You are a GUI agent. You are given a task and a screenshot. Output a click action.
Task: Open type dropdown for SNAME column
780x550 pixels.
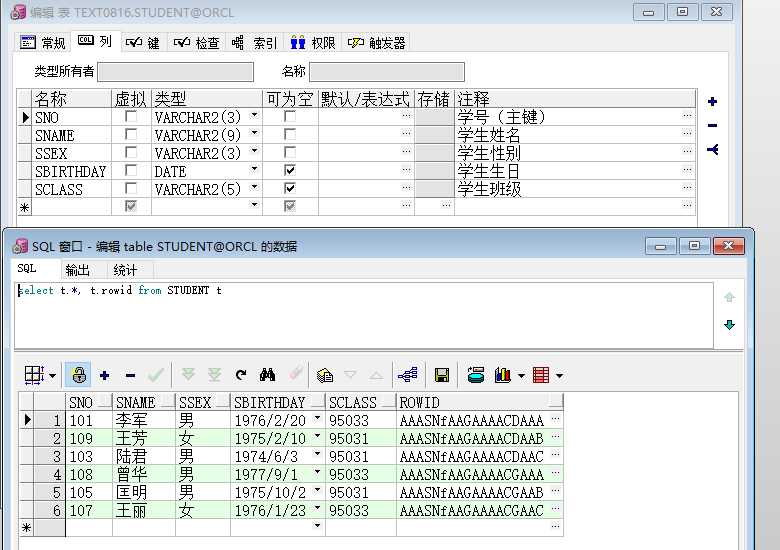coord(254,133)
